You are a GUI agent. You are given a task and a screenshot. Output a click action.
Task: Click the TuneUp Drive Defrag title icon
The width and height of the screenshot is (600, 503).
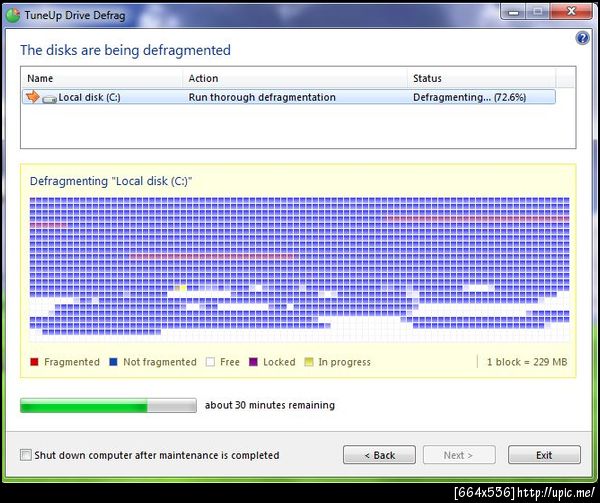click(x=13, y=15)
